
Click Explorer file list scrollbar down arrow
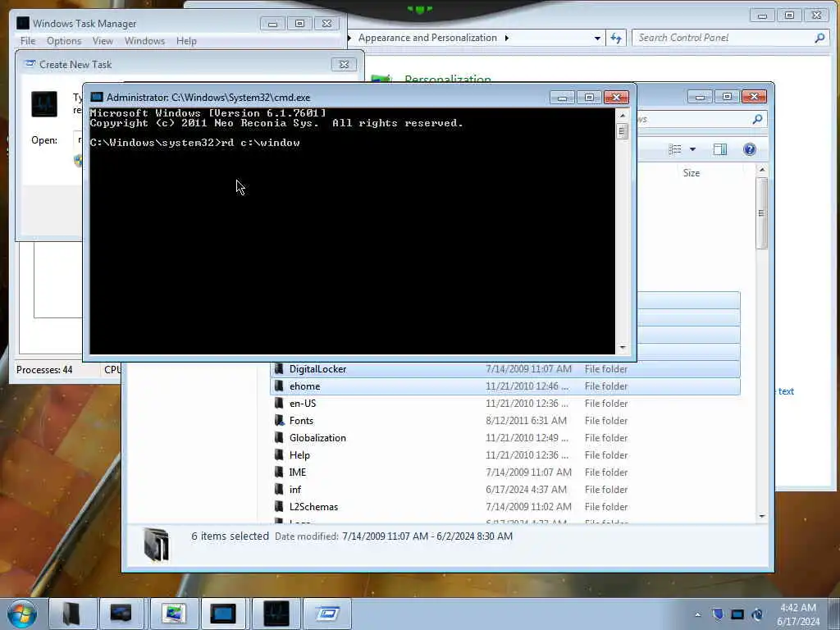tap(762, 517)
